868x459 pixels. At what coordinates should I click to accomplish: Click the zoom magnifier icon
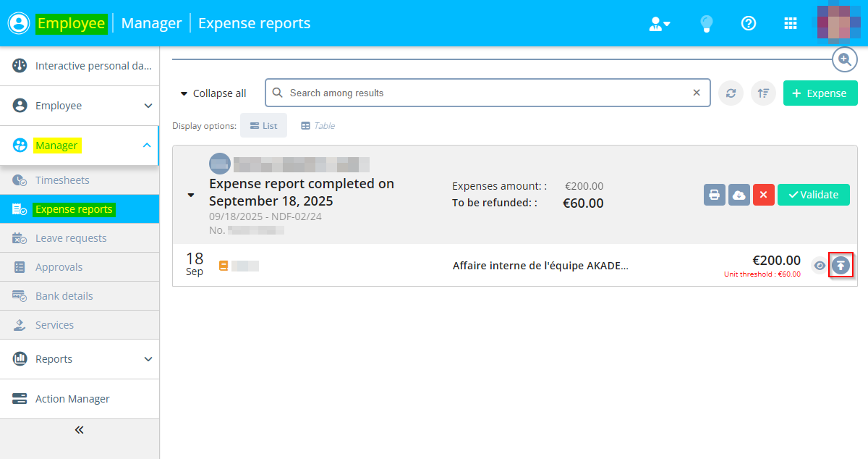point(844,59)
